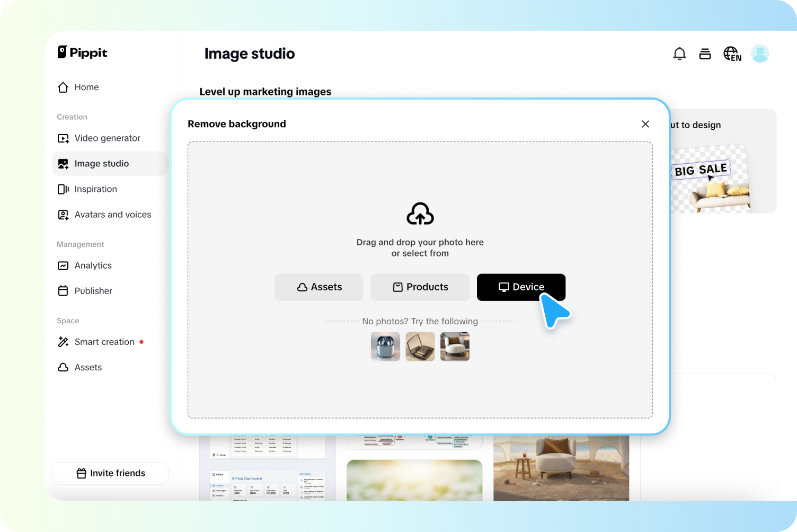Open the Publisher section

coord(93,290)
